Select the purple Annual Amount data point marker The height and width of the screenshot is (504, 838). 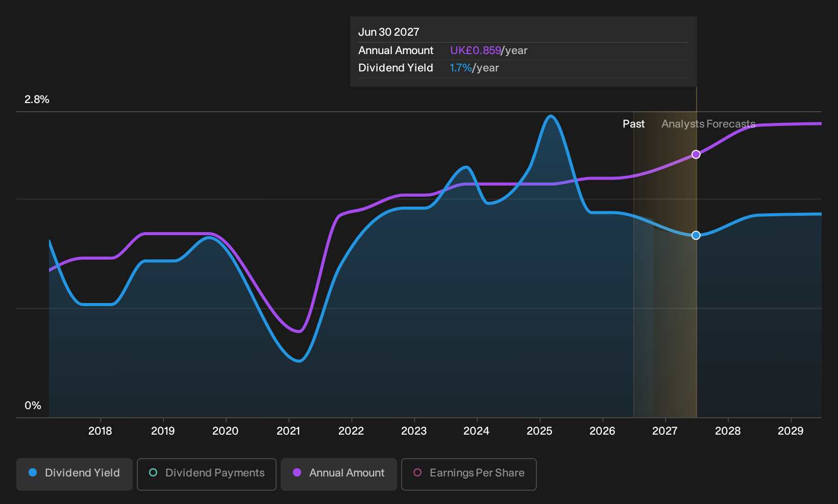point(696,154)
